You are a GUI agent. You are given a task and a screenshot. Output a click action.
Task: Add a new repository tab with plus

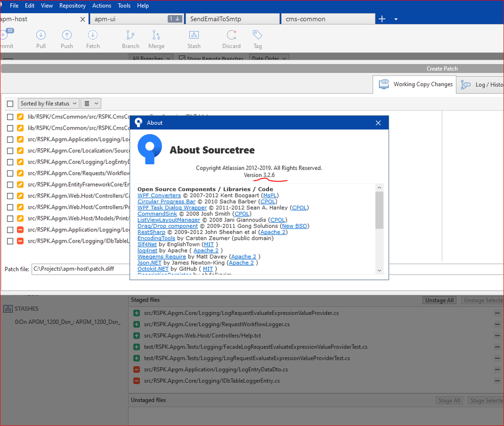[382, 19]
